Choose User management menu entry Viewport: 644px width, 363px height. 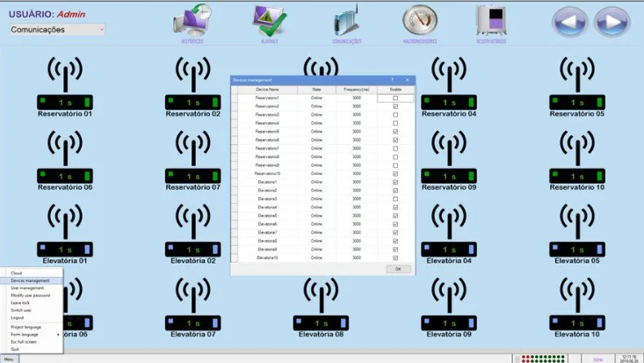(27, 287)
